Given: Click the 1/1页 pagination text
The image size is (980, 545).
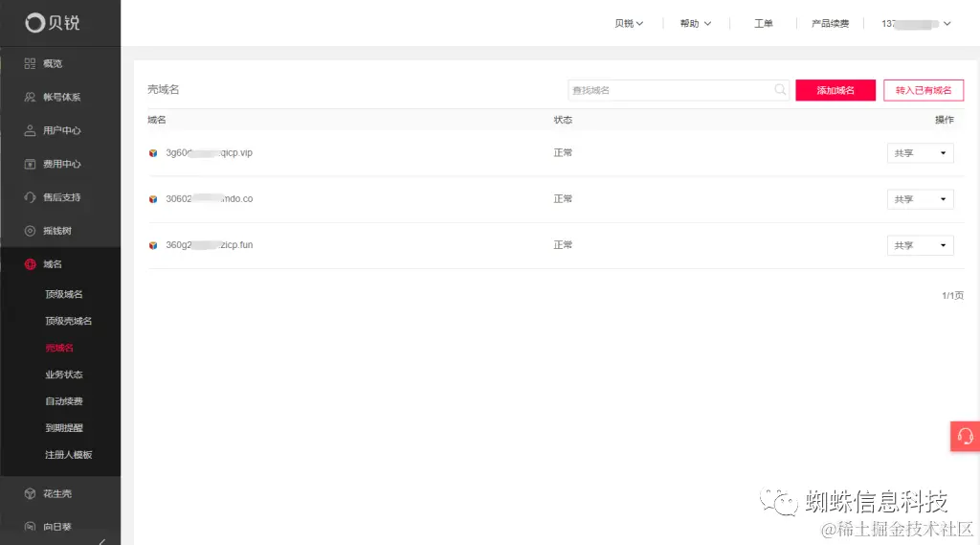Looking at the screenshot, I should point(952,295).
